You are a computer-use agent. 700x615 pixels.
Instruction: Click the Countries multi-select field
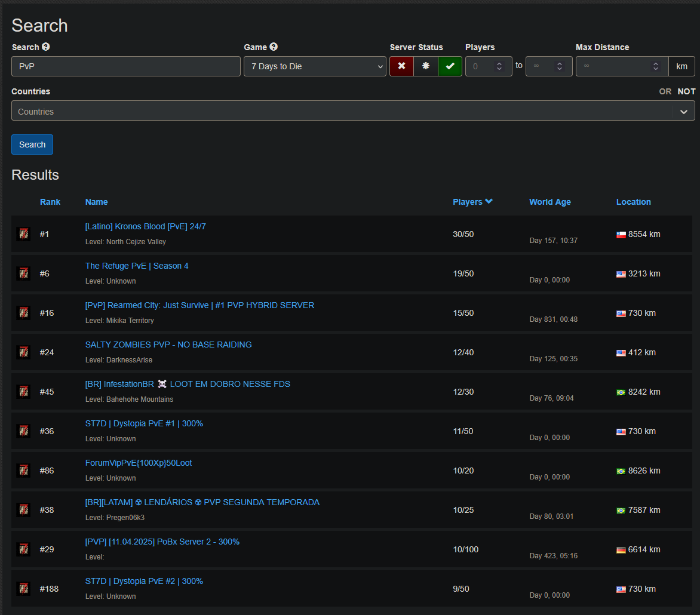click(352, 110)
